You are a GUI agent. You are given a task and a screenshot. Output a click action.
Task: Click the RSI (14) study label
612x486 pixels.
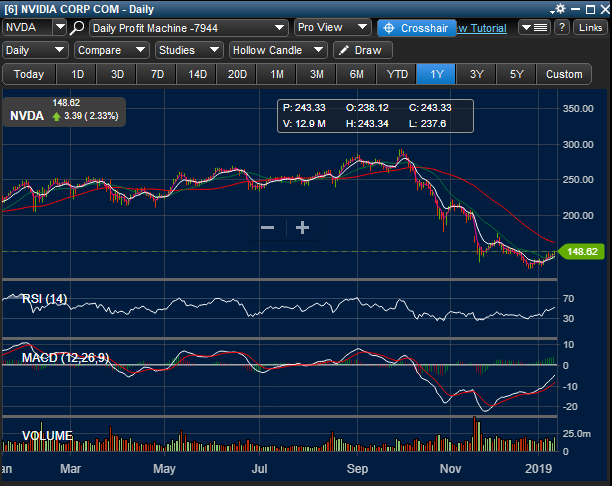pos(44,299)
